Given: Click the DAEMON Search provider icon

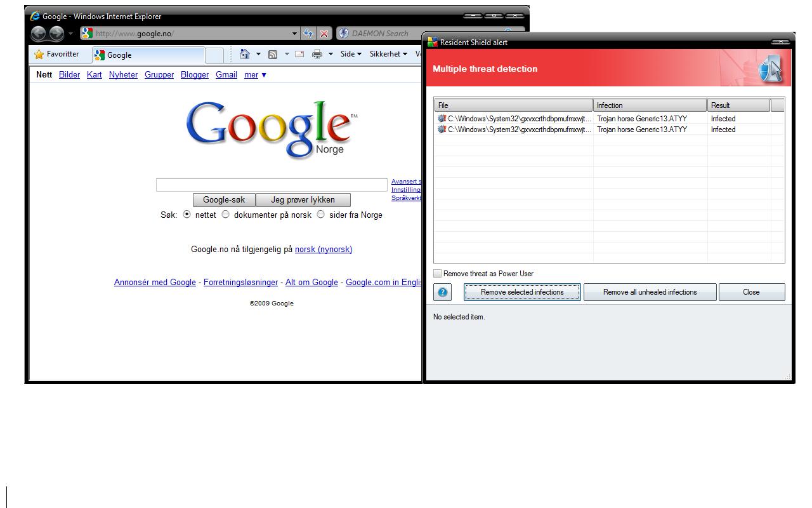Looking at the screenshot, I should (x=343, y=34).
